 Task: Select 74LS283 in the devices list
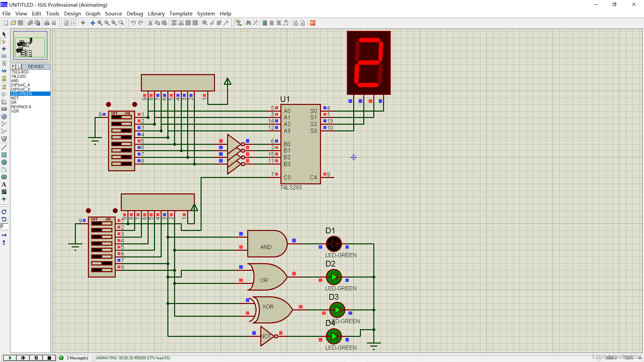pyautogui.click(x=18, y=76)
